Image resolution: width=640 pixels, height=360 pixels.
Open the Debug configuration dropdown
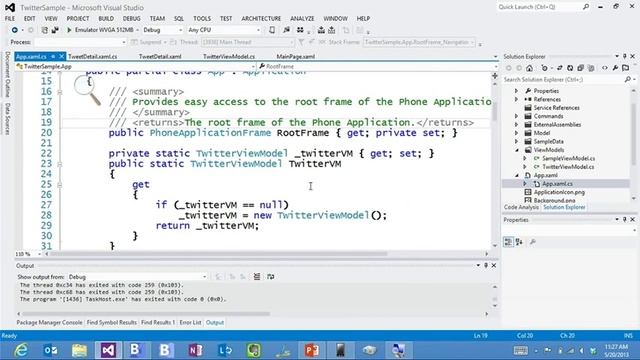click(x=162, y=30)
